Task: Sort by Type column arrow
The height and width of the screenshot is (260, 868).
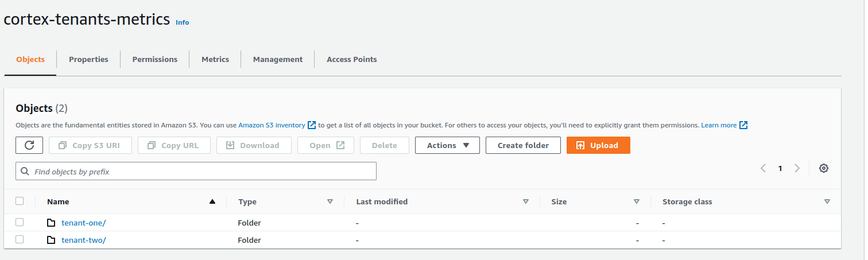Action: coord(330,201)
